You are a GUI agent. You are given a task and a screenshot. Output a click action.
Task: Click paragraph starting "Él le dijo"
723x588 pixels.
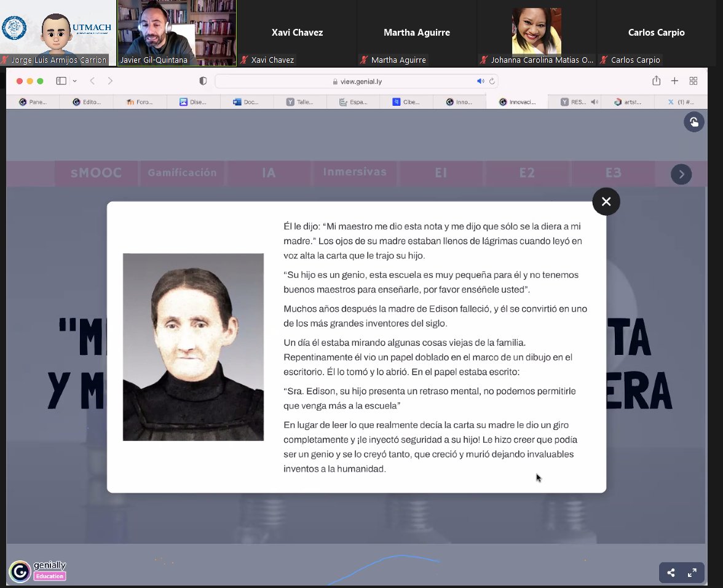[433, 240]
